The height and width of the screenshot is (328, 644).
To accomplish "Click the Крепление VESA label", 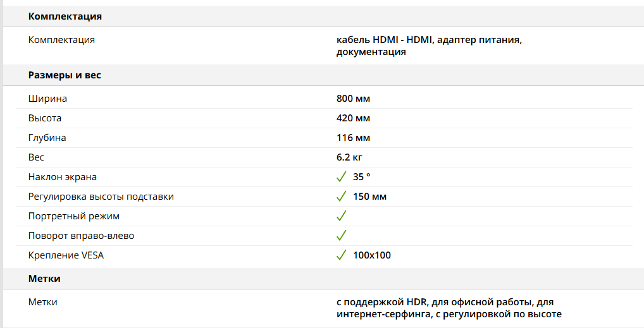I will tap(66, 255).
